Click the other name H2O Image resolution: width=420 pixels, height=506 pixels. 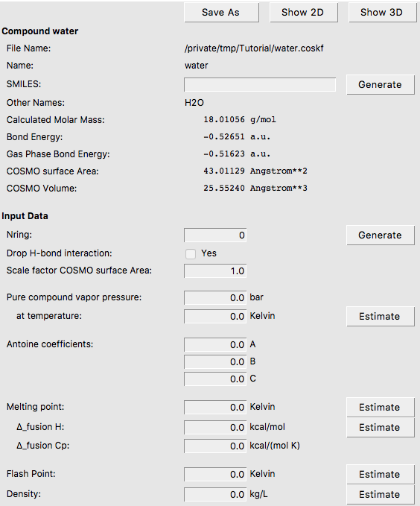pos(194,103)
